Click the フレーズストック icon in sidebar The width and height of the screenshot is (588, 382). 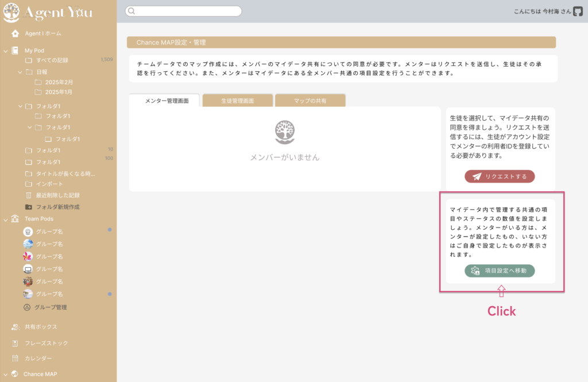[x=16, y=343]
